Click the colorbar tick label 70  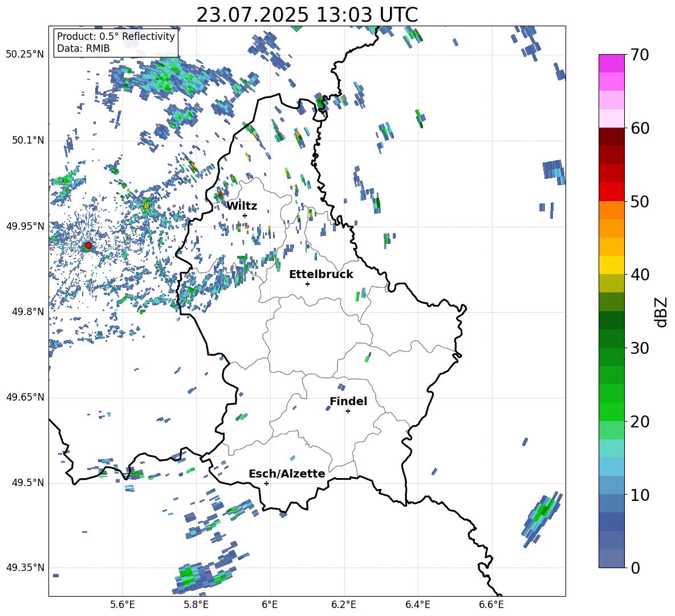(x=640, y=55)
